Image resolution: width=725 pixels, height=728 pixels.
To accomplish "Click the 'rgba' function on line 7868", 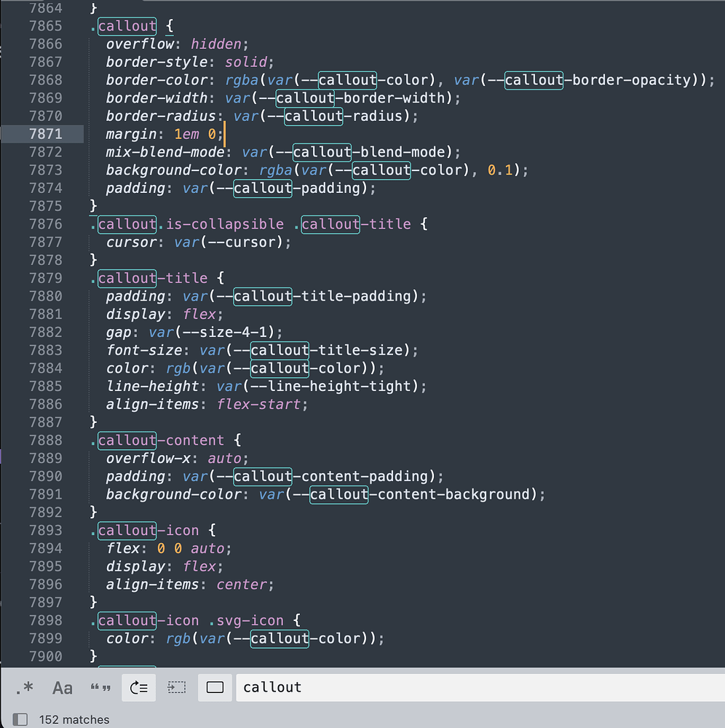I will [241, 80].
